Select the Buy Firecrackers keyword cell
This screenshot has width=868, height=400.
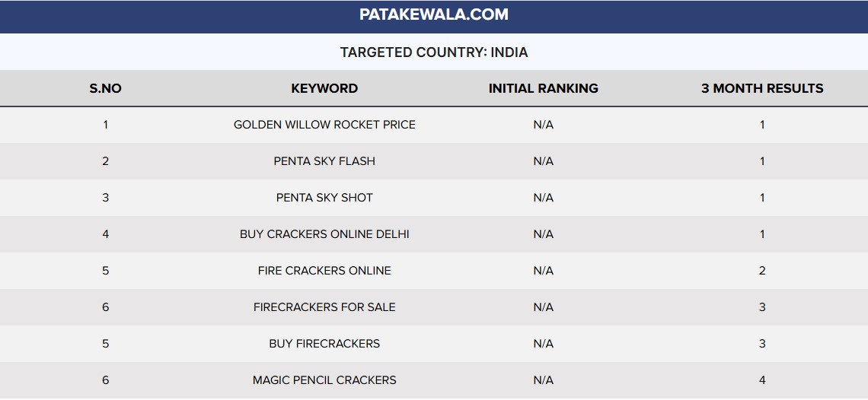pos(324,344)
